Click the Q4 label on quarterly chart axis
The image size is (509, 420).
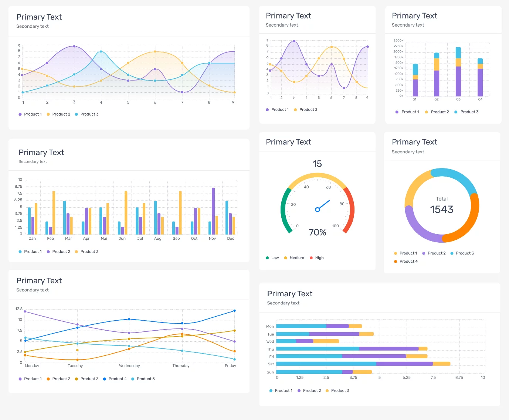(480, 99)
